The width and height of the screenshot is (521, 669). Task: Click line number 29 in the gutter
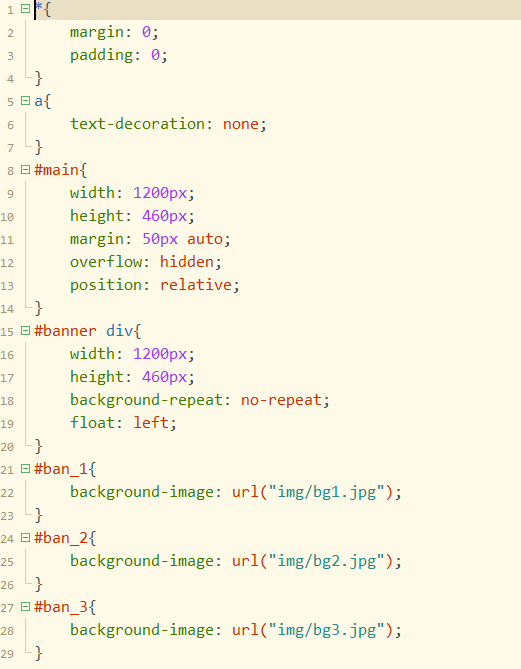coord(7,654)
